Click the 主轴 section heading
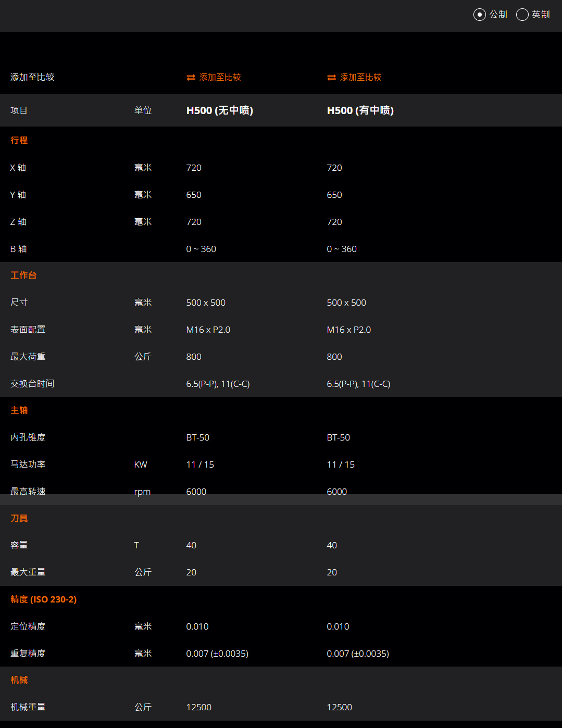Viewport: 562px width, 728px height. (x=19, y=410)
